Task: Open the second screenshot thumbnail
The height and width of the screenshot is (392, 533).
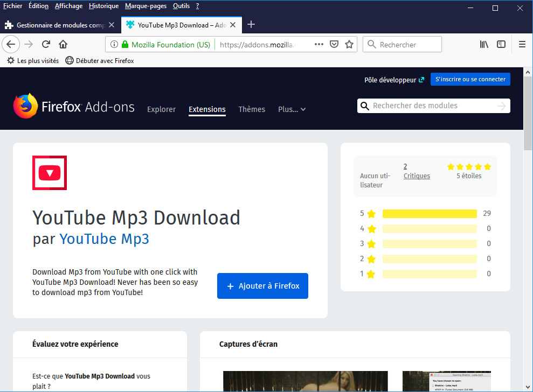Action: [x=447, y=381]
